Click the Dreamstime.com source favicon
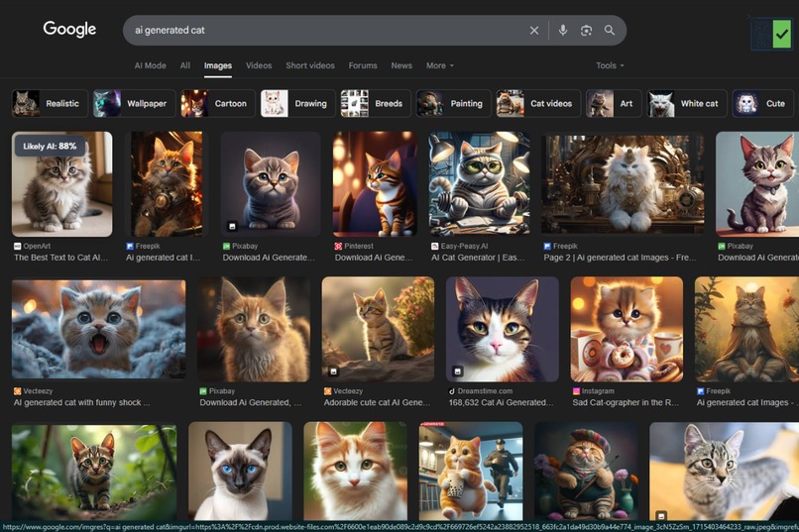The height and width of the screenshot is (532, 799). 451,391
